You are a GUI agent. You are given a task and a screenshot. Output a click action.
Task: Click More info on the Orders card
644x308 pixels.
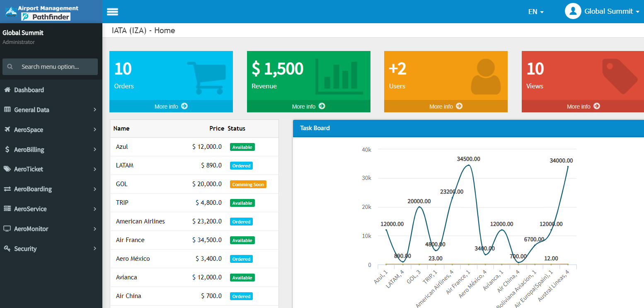(171, 107)
